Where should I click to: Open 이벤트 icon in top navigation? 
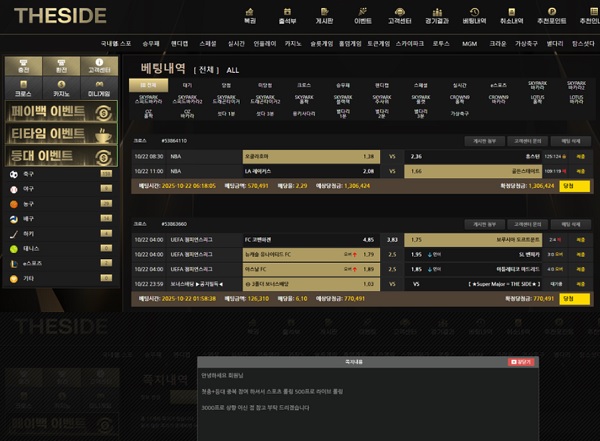[363, 15]
